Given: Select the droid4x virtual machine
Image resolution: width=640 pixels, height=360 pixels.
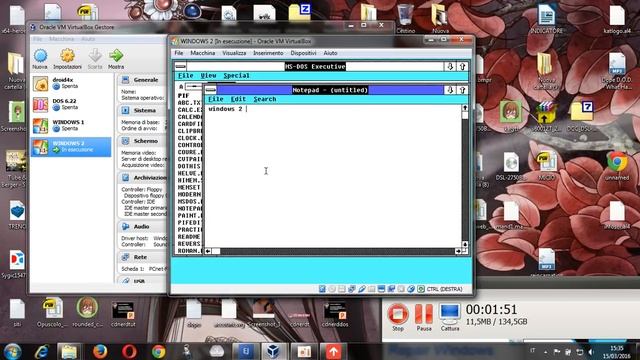Looking at the screenshot, I should (x=70, y=83).
